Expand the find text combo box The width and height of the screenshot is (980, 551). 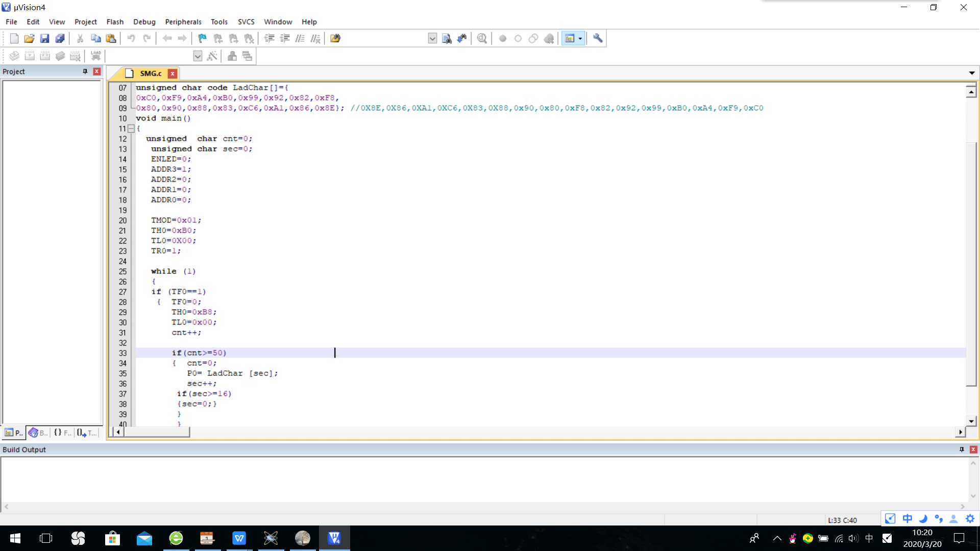tap(432, 38)
